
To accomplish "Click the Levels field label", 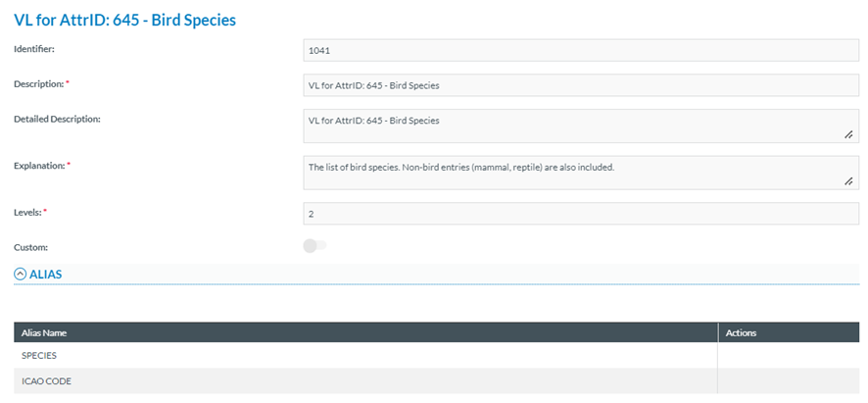I will [30, 212].
